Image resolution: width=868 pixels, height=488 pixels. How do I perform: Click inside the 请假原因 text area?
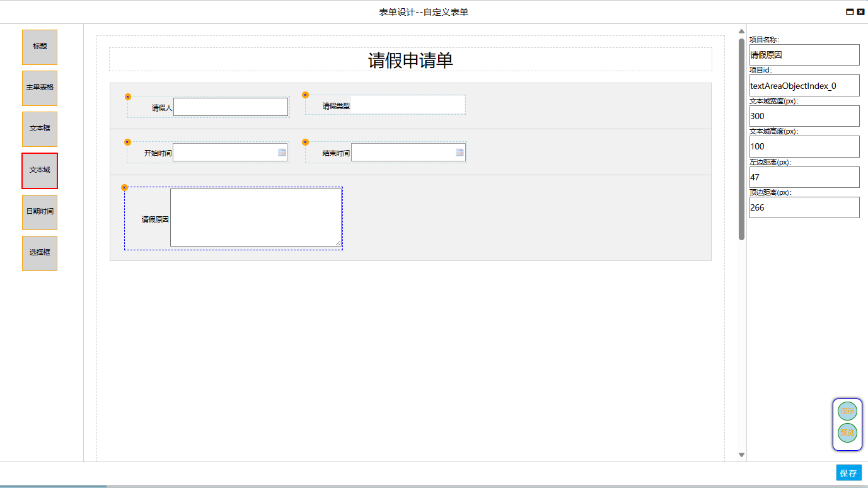click(256, 218)
